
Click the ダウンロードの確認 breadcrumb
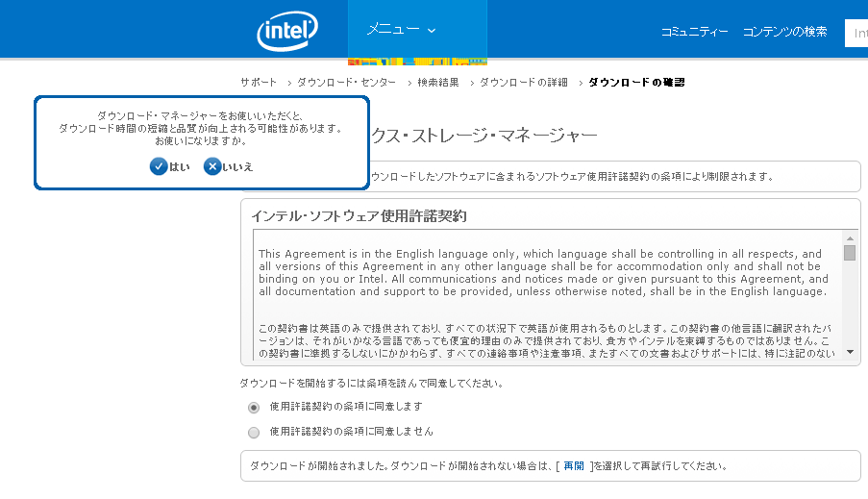point(636,83)
